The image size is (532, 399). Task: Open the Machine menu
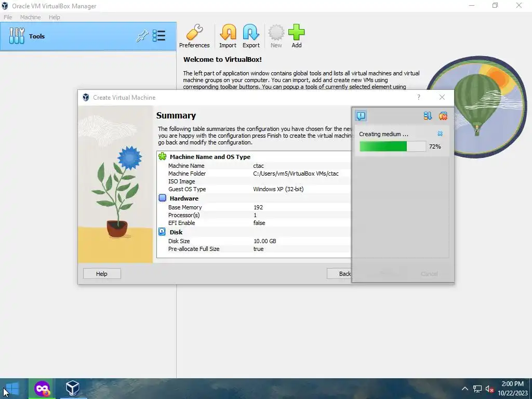point(30,17)
